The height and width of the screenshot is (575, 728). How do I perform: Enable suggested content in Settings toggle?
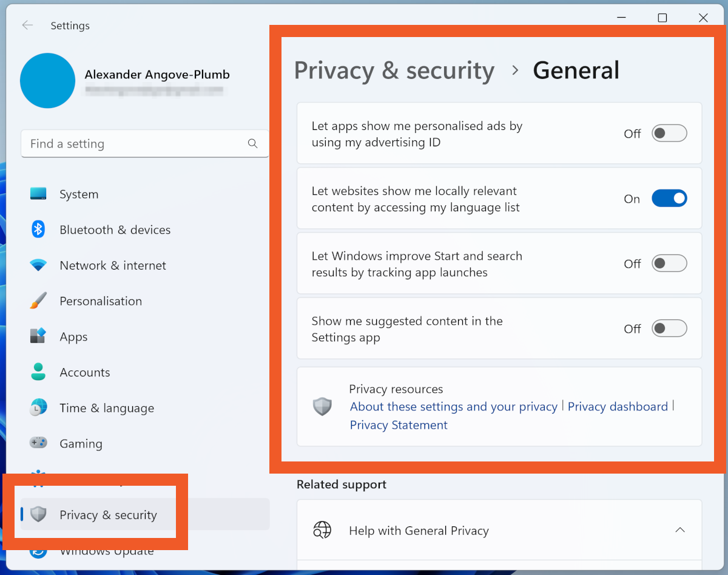669,328
